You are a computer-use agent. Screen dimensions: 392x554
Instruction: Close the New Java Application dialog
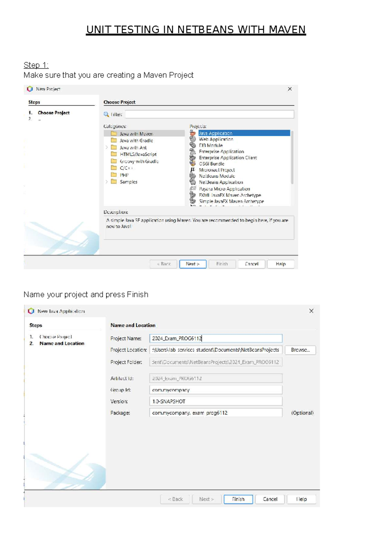[x=311, y=311]
